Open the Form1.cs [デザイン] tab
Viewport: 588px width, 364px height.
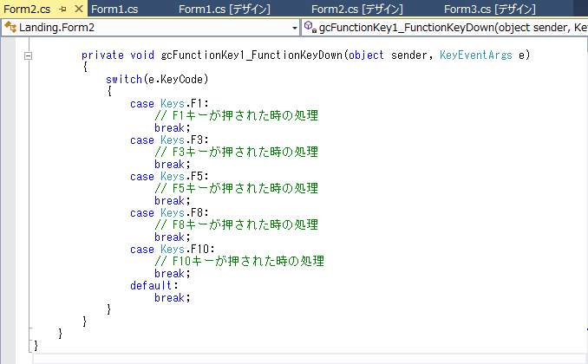point(225,9)
